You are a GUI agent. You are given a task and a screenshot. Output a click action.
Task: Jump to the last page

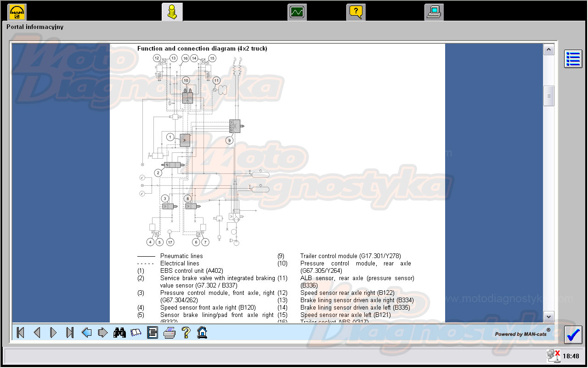(70, 332)
